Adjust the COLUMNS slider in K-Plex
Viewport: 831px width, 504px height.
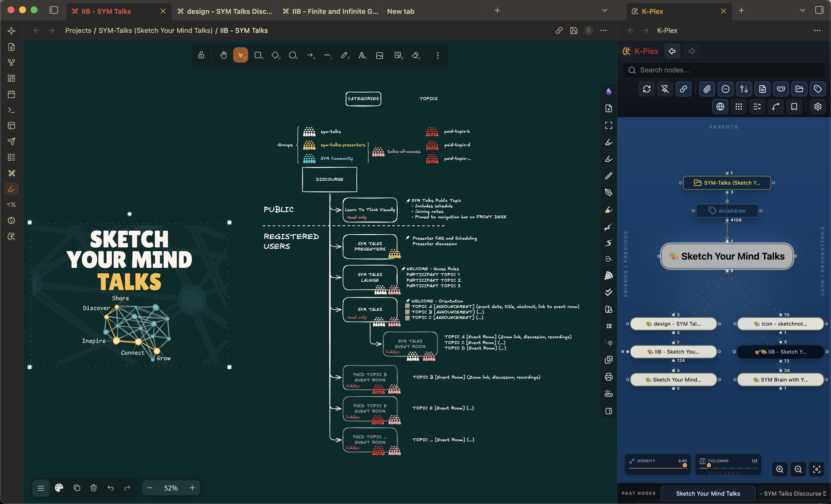[728, 468]
